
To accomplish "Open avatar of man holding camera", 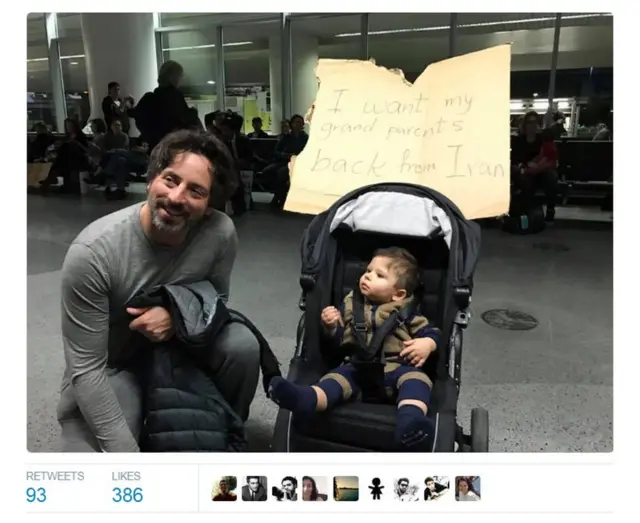I will 284,488.
